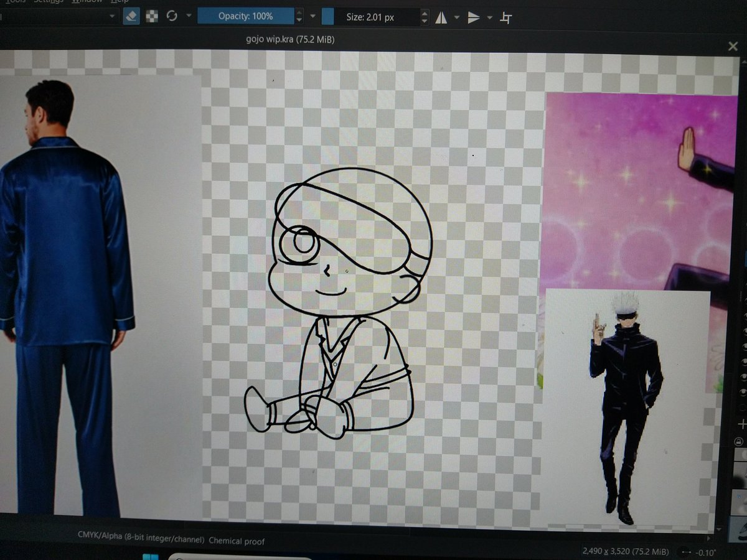
Task: Click the blue satin pajama reference image
Action: [100, 296]
